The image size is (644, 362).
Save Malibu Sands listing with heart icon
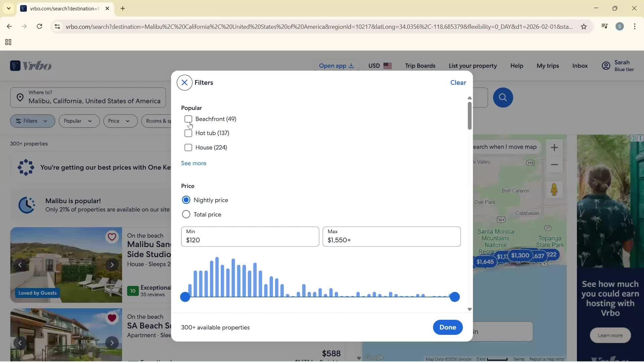tap(112, 237)
